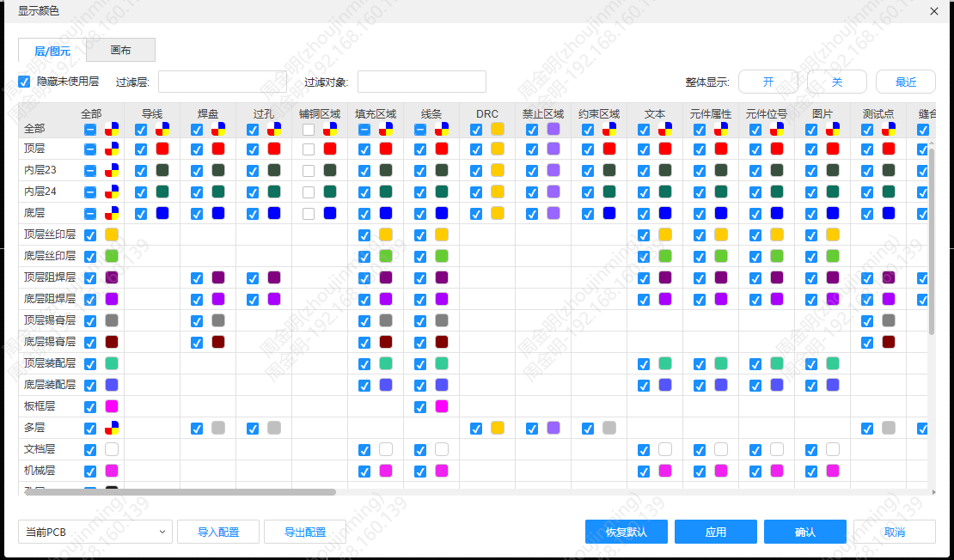Switch to 画布 tab
This screenshot has height=560, width=954.
coord(120,51)
